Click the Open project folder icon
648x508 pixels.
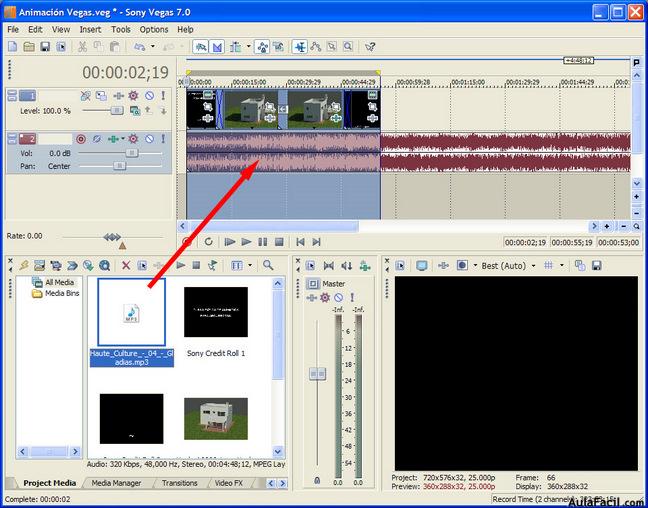point(29,47)
